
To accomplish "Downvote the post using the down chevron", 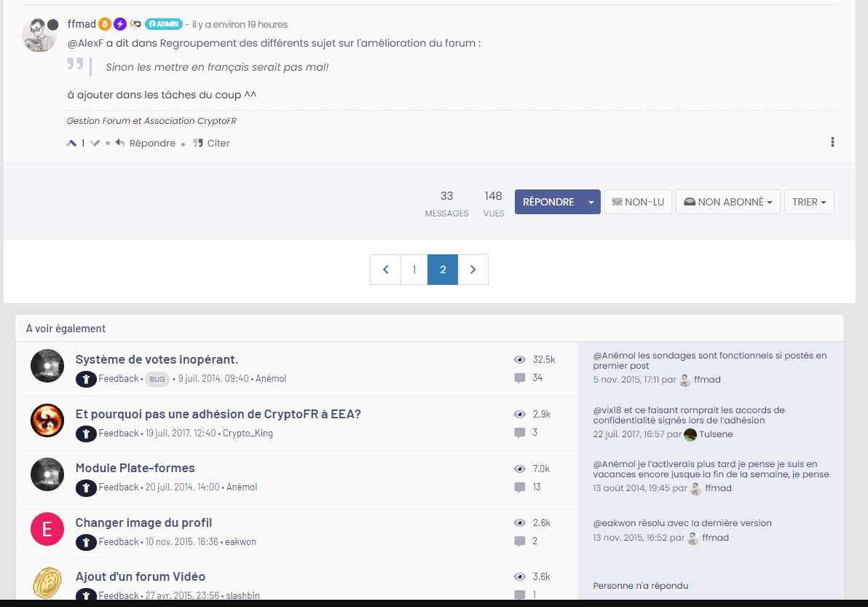I will (95, 143).
